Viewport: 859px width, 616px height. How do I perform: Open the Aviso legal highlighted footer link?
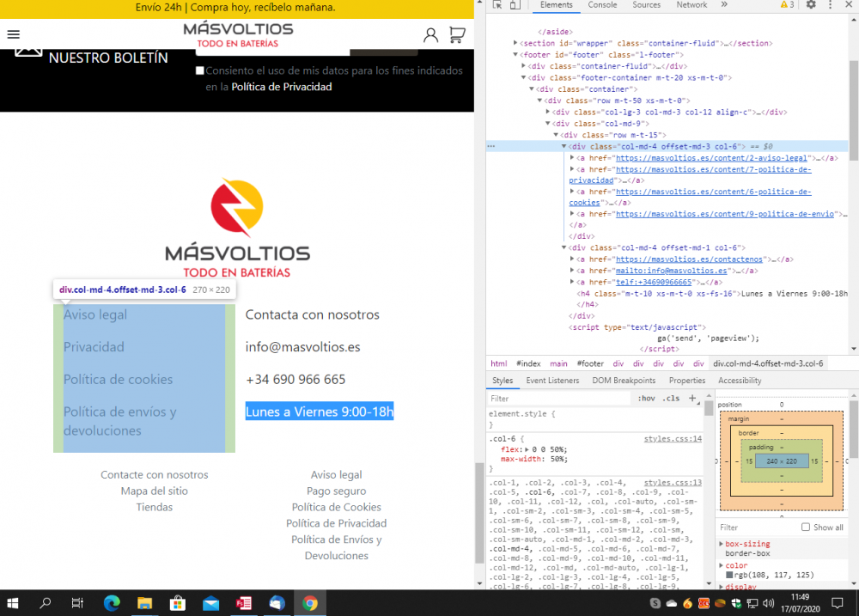point(95,314)
